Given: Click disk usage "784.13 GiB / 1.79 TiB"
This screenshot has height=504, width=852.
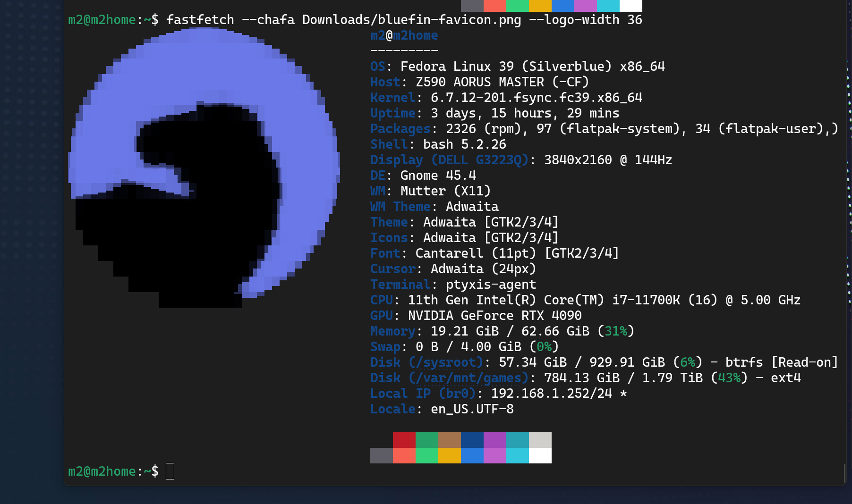Looking at the screenshot, I should point(623,378).
